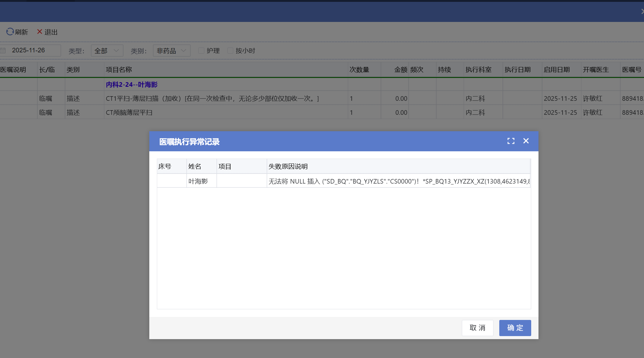Close the 医嘱执行异常记录 dialog
This screenshot has height=358, width=644.
click(526, 141)
